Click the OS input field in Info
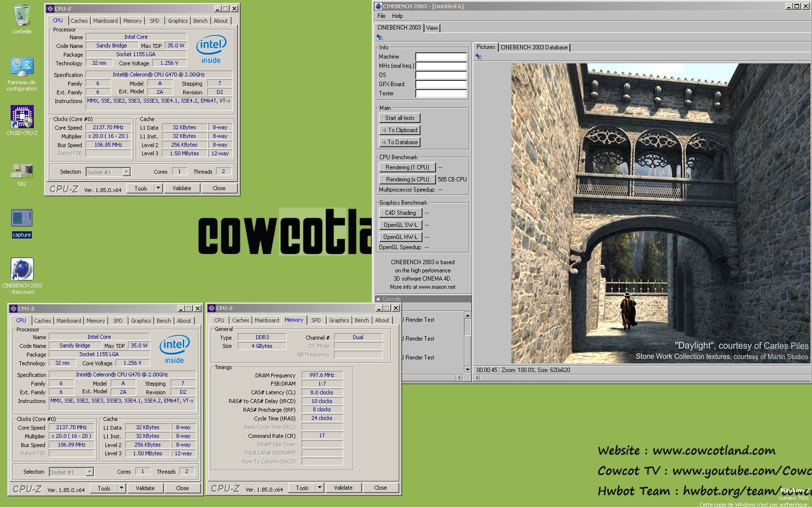 (x=441, y=75)
